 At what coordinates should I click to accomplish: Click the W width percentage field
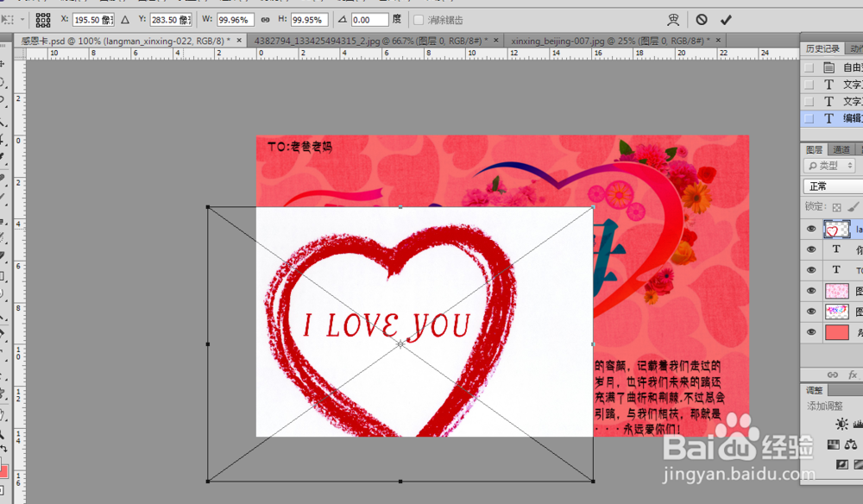pyautogui.click(x=236, y=20)
